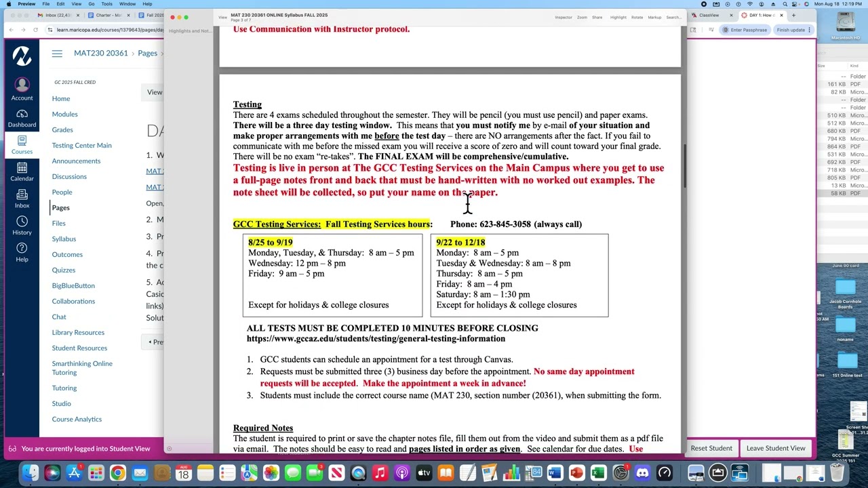The height and width of the screenshot is (488, 868).
Task: Open the Calendar icon in Canvas sidebar
Action: coord(22,171)
